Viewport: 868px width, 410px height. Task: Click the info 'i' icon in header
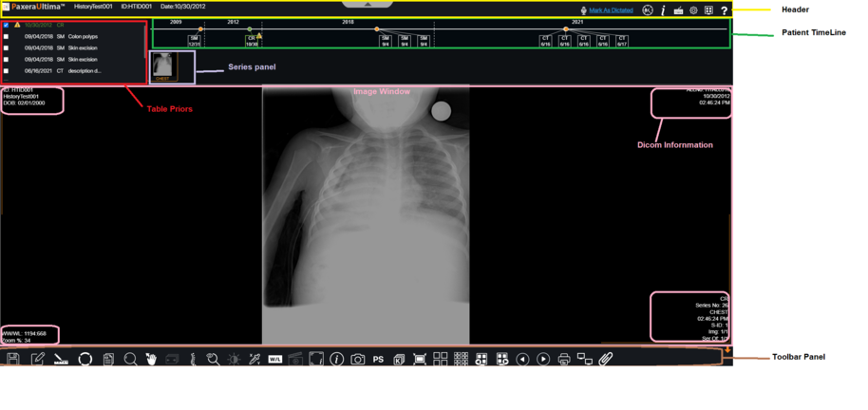coord(663,10)
